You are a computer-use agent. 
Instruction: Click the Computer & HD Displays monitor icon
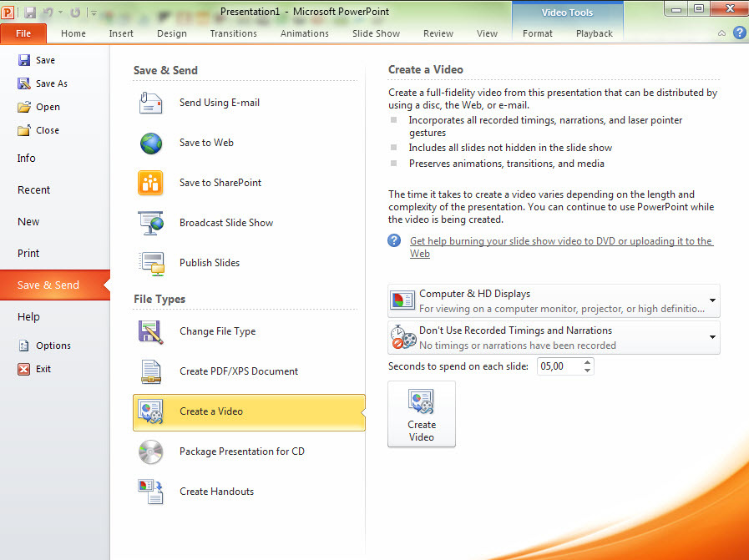402,300
